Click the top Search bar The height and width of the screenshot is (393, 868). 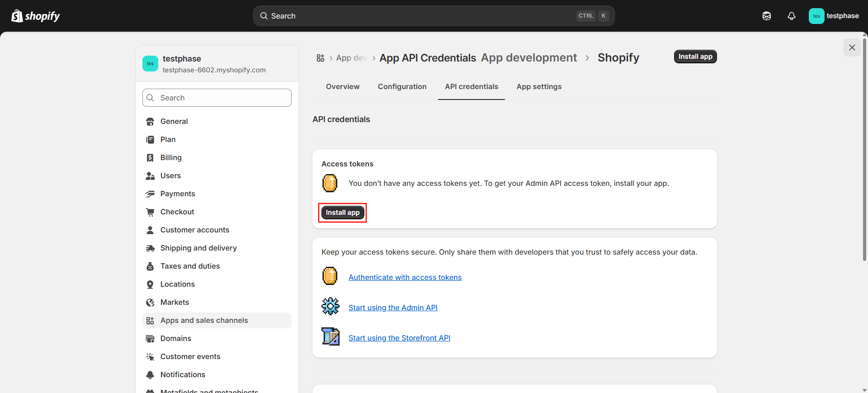point(434,16)
